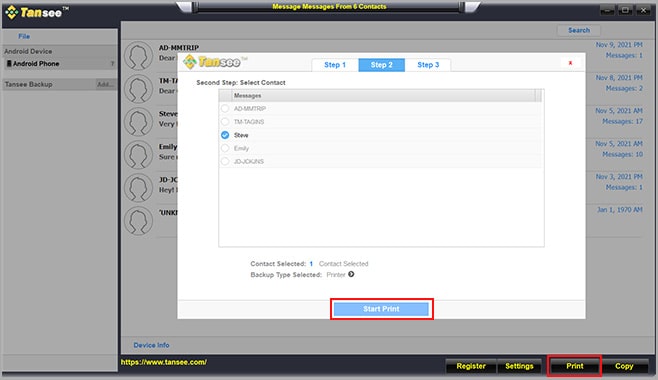Click the Tansee logo in main window

pos(37,13)
